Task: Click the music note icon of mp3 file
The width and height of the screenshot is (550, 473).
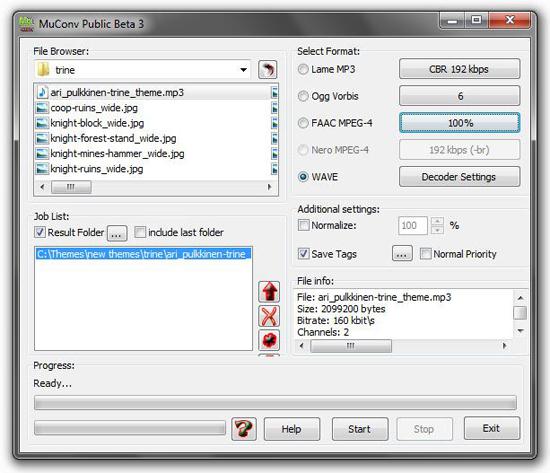Action: pyautogui.click(x=42, y=93)
